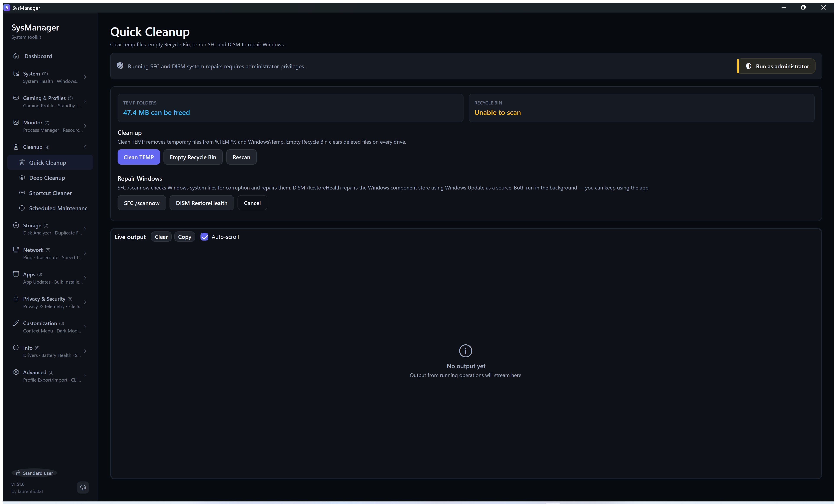Run DISM RestoreHealth
The width and height of the screenshot is (837, 504).
click(201, 203)
